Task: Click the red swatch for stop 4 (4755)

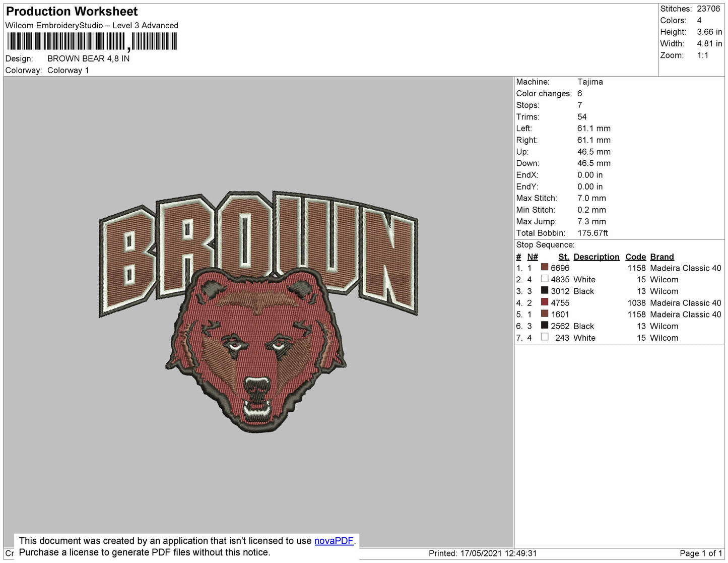Action: pos(545,302)
